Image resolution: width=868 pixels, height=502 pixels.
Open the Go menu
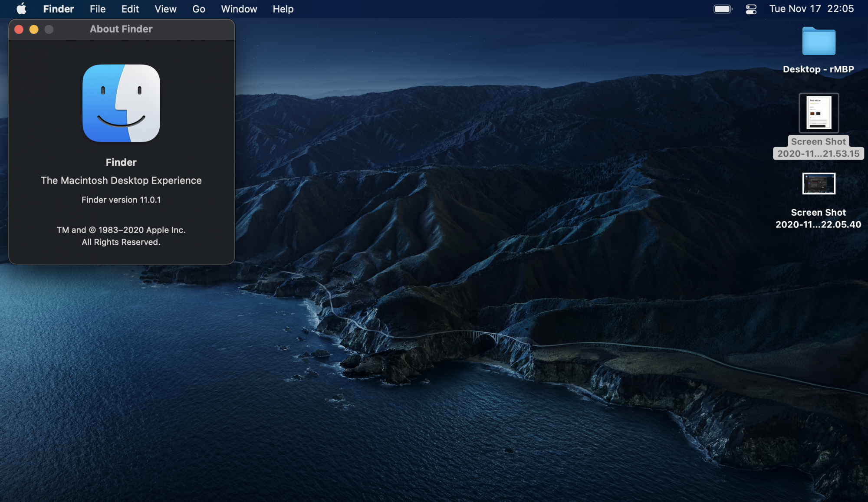point(199,9)
